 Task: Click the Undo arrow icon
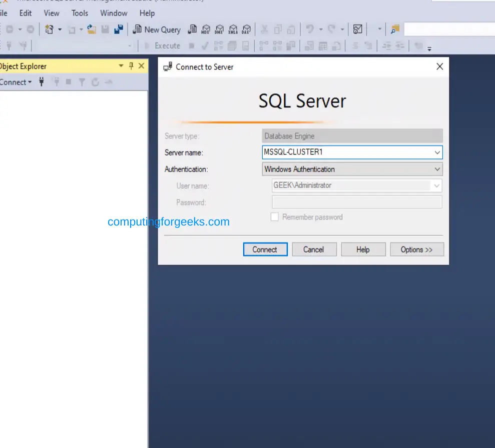point(310,29)
